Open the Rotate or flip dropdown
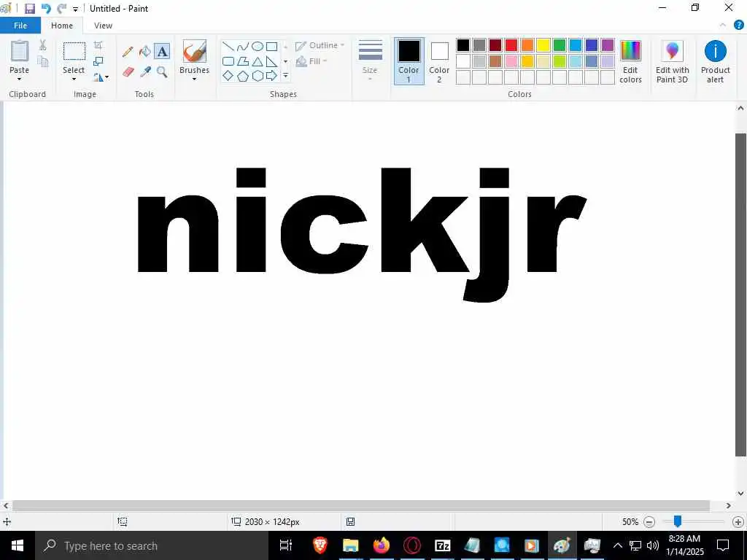This screenshot has width=747, height=560. pyautogui.click(x=101, y=77)
